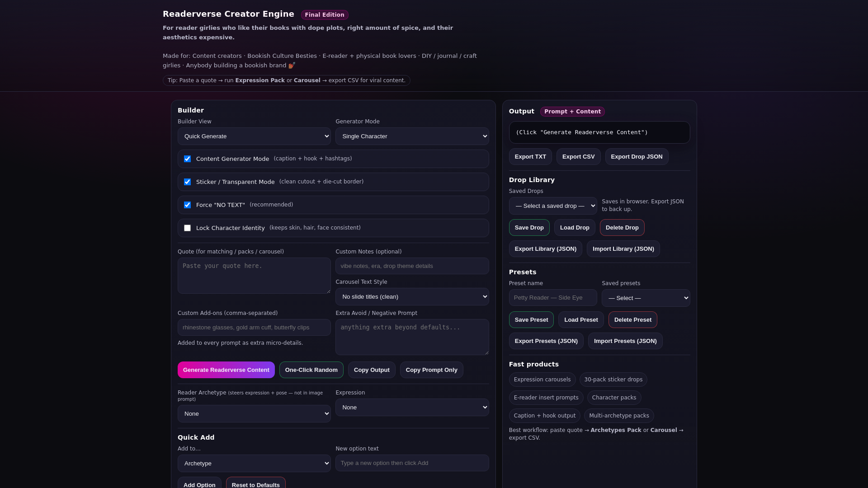Screen dimensions: 868x488
Task: Click the Custom Notes input field
Action: point(412,266)
